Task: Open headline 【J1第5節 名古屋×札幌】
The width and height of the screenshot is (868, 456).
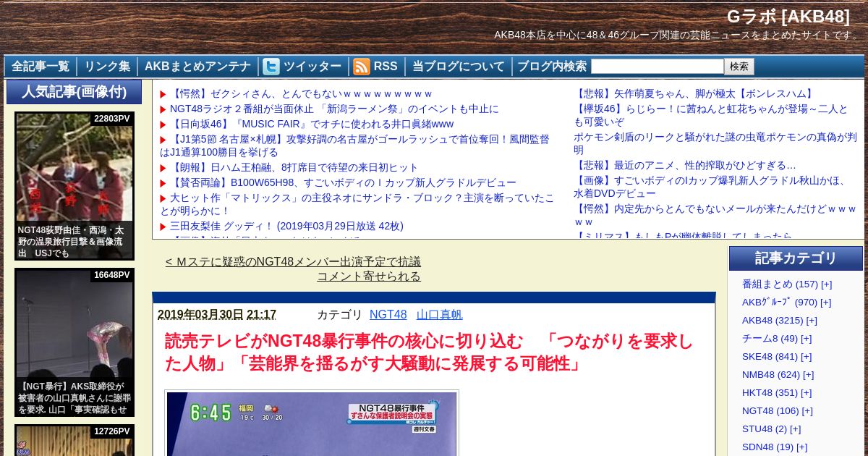Action: click(354, 145)
